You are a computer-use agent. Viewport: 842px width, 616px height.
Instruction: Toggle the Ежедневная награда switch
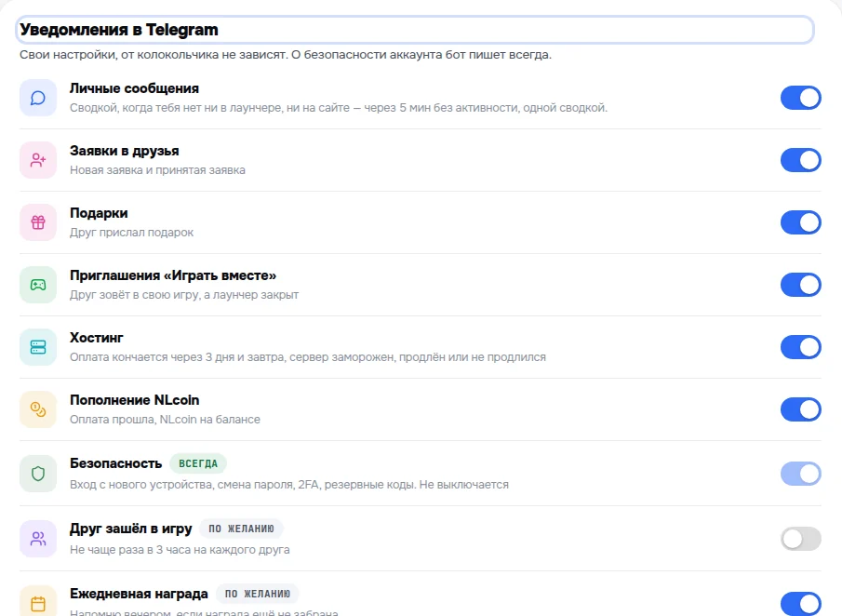801,604
